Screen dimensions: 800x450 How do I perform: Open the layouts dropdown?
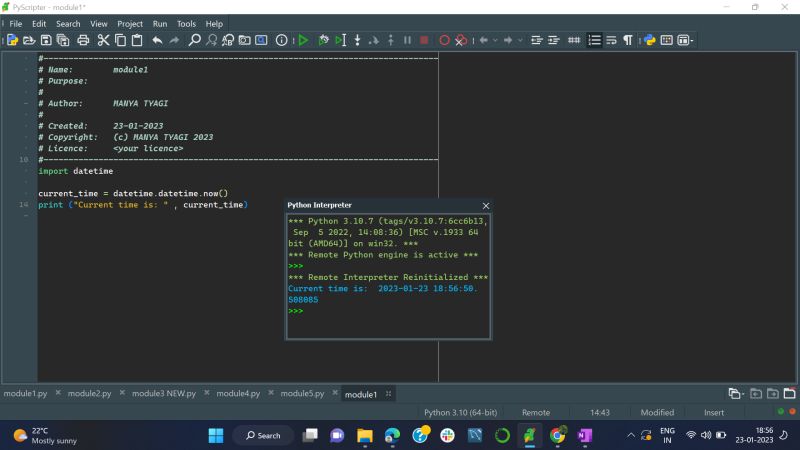pyautogui.click(x=685, y=40)
